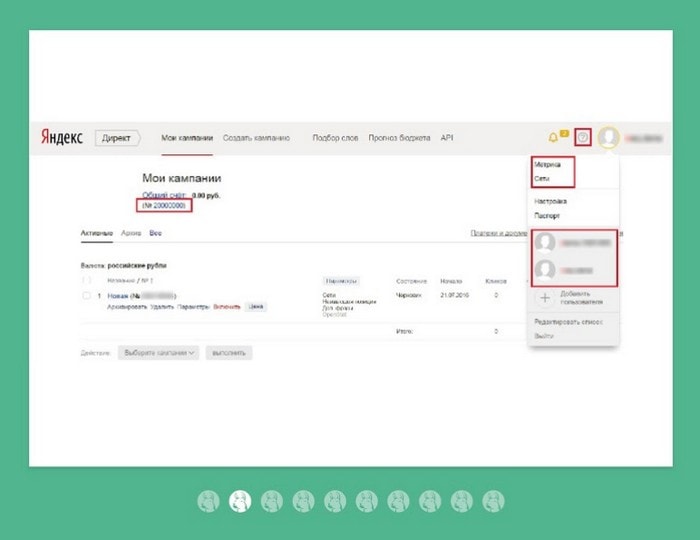Click the user avatar in the header

pos(608,137)
